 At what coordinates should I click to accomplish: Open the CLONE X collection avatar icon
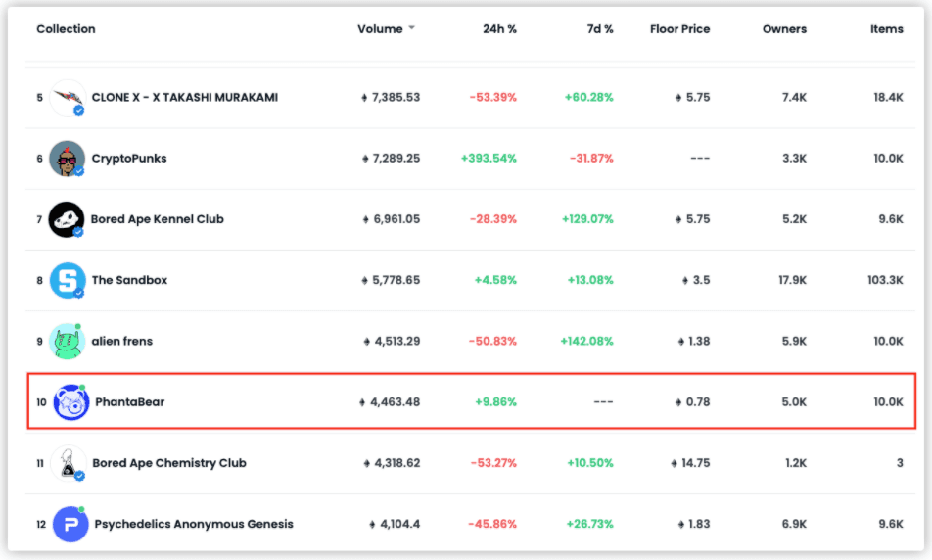point(68,98)
